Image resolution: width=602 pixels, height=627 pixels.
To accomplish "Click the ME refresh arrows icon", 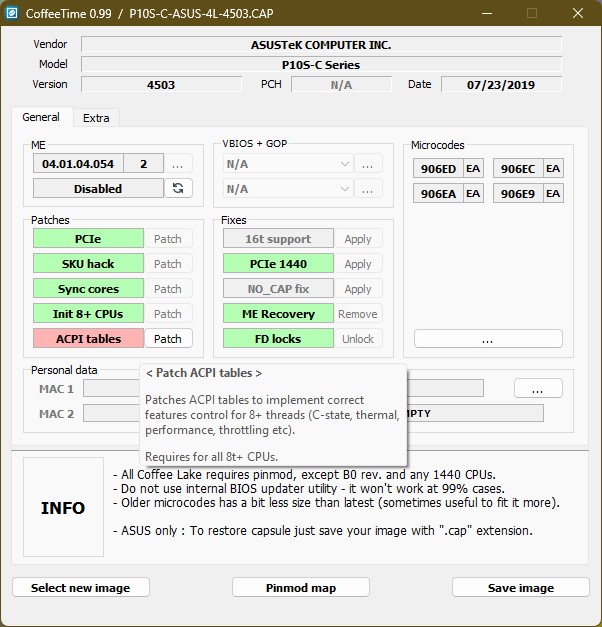I will [x=178, y=188].
